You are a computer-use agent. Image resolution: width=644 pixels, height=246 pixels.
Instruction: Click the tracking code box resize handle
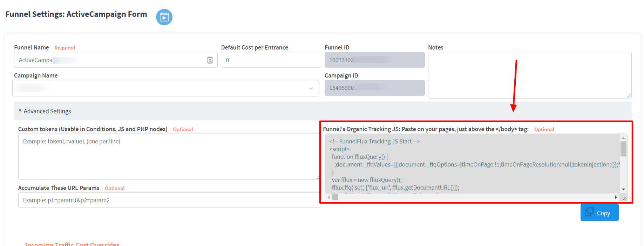(624, 198)
